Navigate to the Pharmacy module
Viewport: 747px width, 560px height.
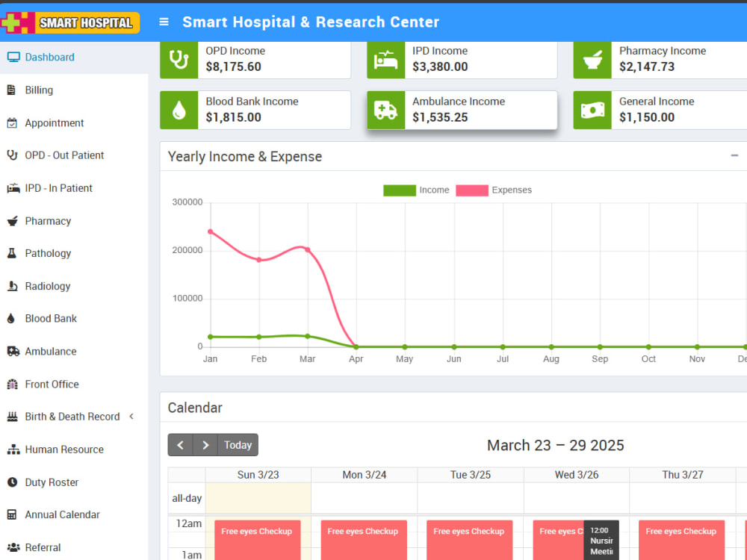click(x=74, y=221)
